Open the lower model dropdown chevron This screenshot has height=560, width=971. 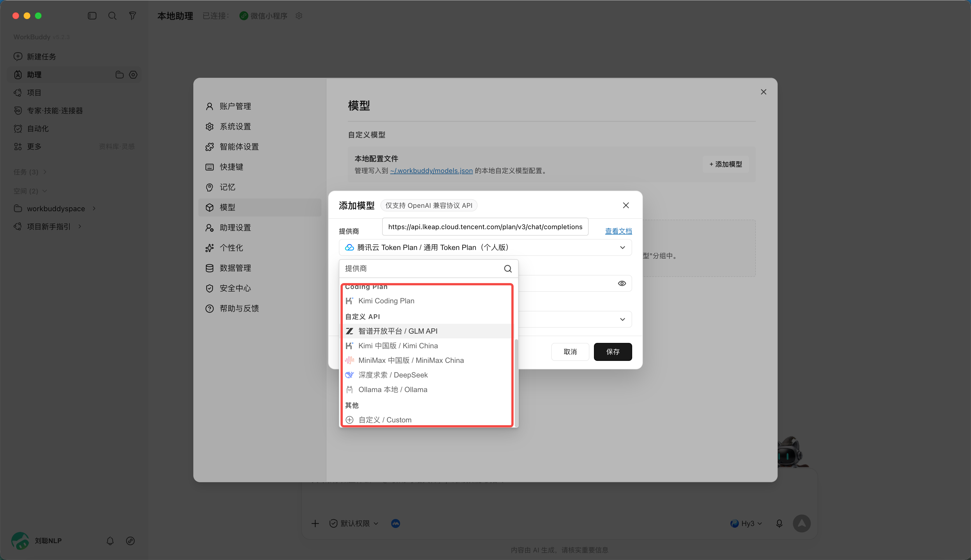pos(622,319)
